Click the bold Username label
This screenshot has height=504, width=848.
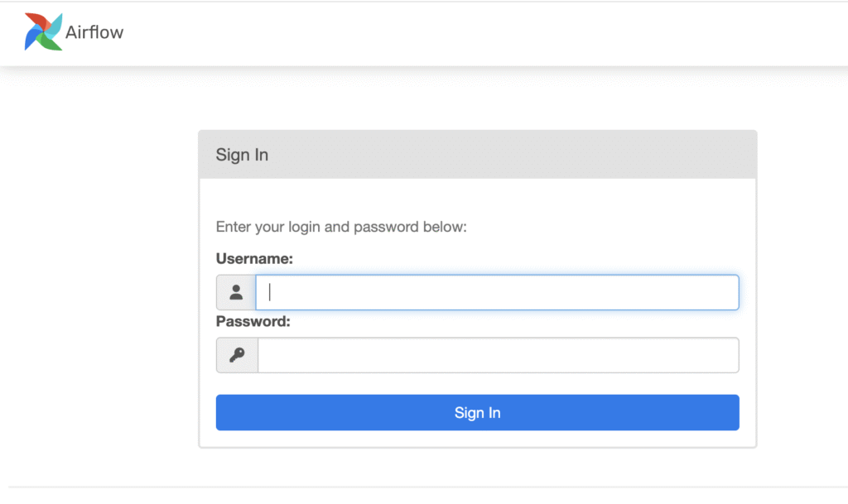coord(254,258)
